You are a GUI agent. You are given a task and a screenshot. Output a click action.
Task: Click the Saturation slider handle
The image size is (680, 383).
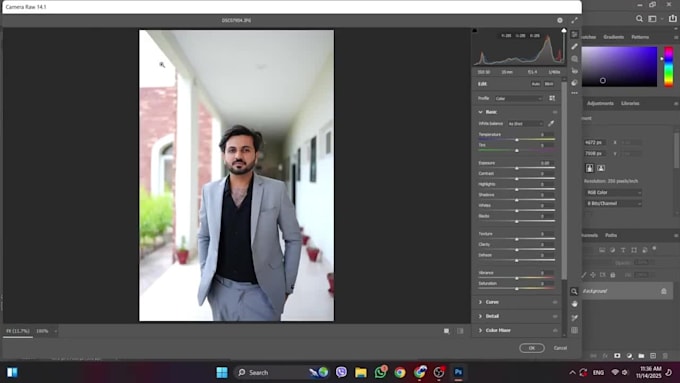(x=517, y=288)
